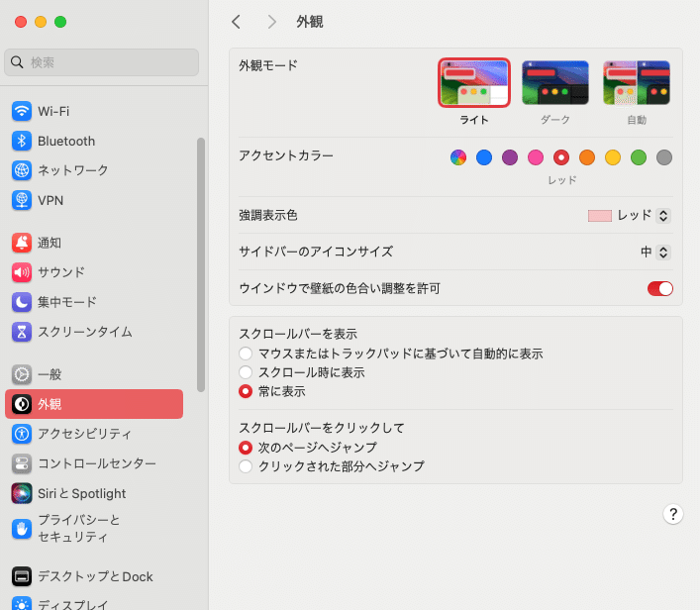This screenshot has height=610, width=700.
Task: Open the コントロールセンター icon
Action: [22, 463]
